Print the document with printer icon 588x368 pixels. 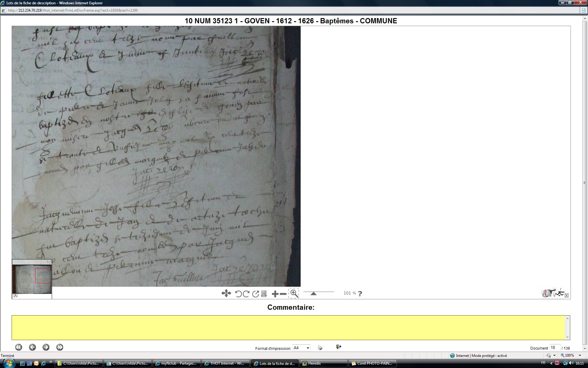click(320, 347)
